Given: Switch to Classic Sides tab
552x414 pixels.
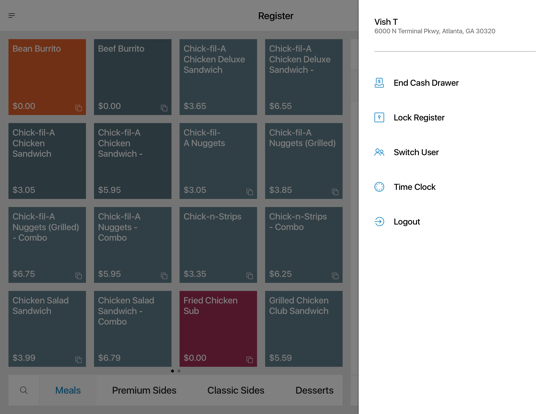Looking at the screenshot, I should tap(236, 390).
